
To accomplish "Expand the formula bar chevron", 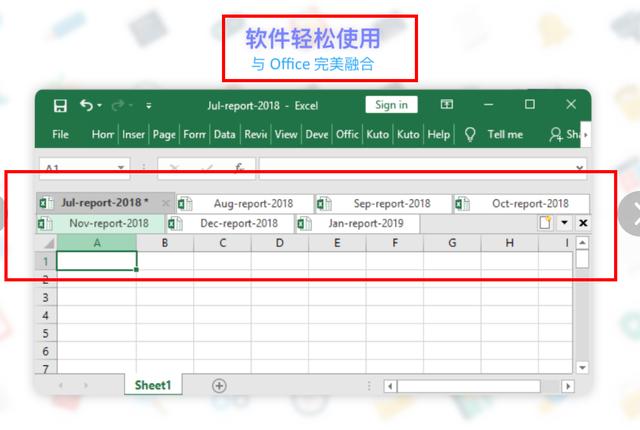I will point(580,168).
